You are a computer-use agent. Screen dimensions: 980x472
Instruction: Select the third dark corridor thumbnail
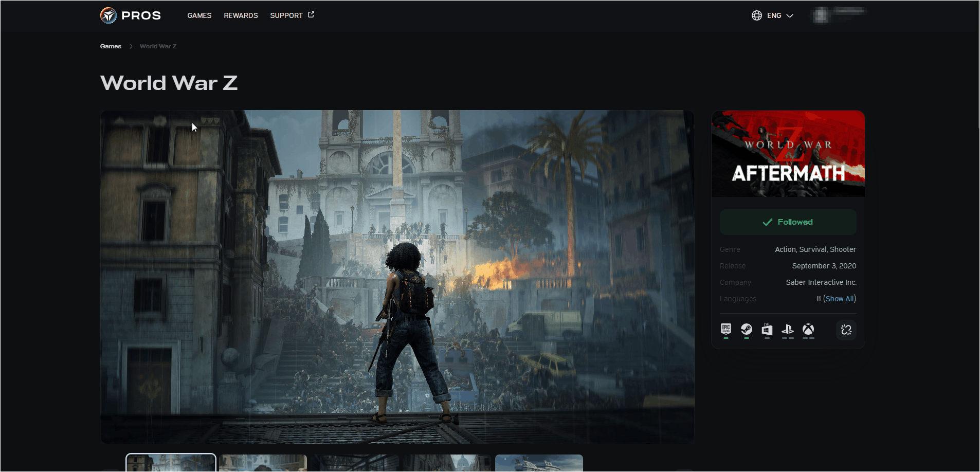pyautogui.click(x=355, y=463)
